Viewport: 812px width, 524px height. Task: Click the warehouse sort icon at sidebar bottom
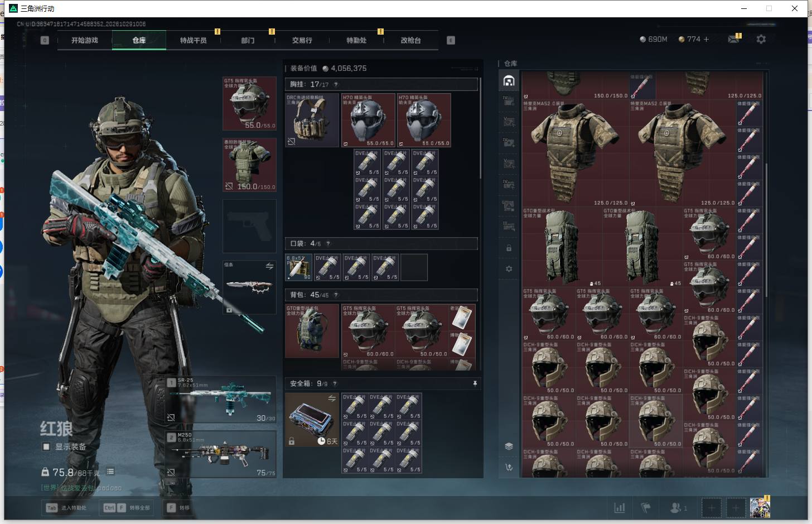coord(509,467)
